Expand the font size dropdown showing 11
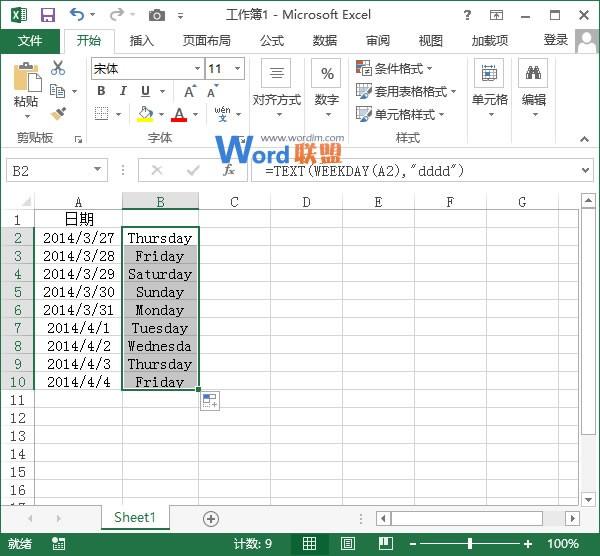This screenshot has width=600, height=556. coord(237,69)
